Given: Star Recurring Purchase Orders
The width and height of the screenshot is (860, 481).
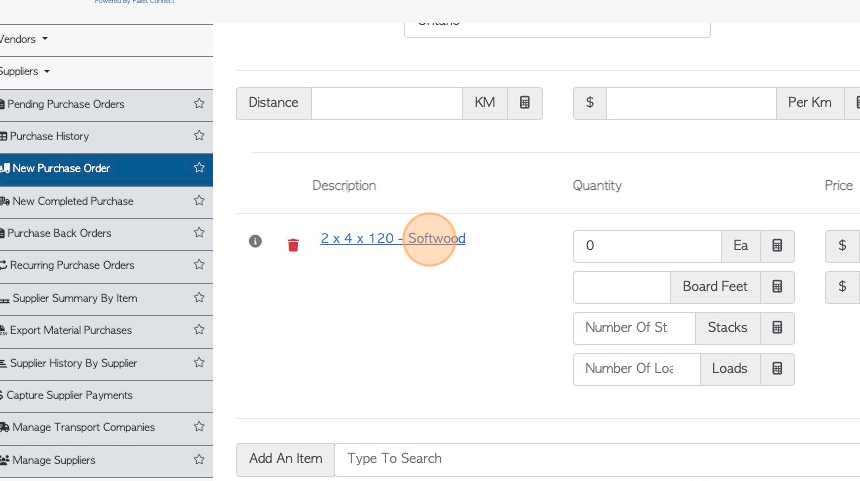Looking at the screenshot, I should point(199,265).
